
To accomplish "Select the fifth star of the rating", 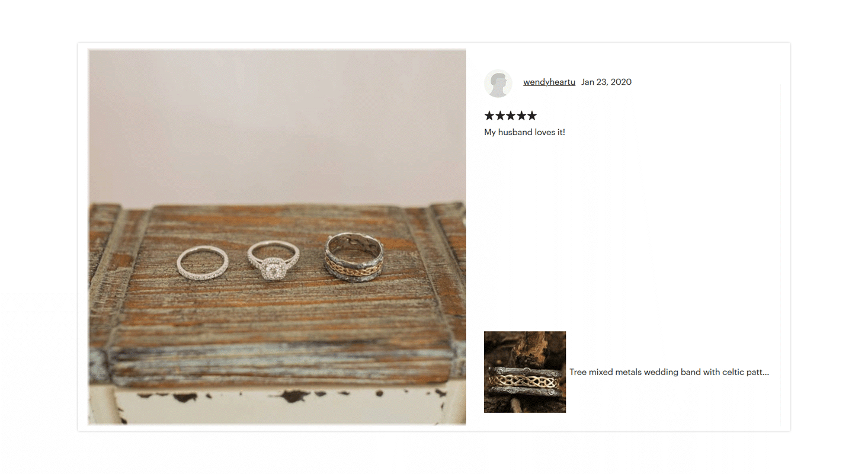I will (x=532, y=116).
